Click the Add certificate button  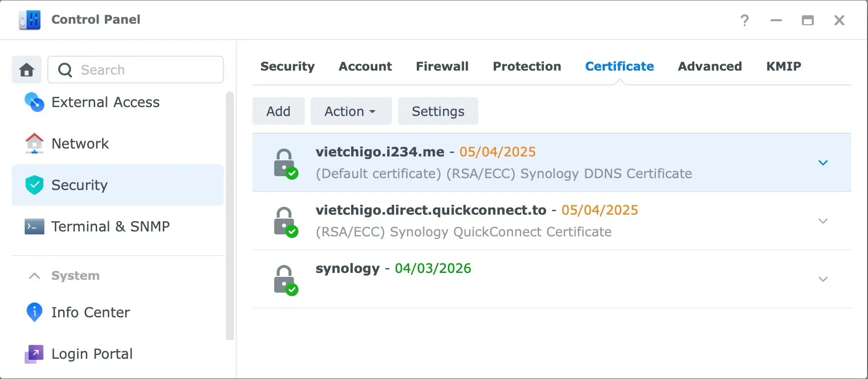pyautogui.click(x=278, y=112)
